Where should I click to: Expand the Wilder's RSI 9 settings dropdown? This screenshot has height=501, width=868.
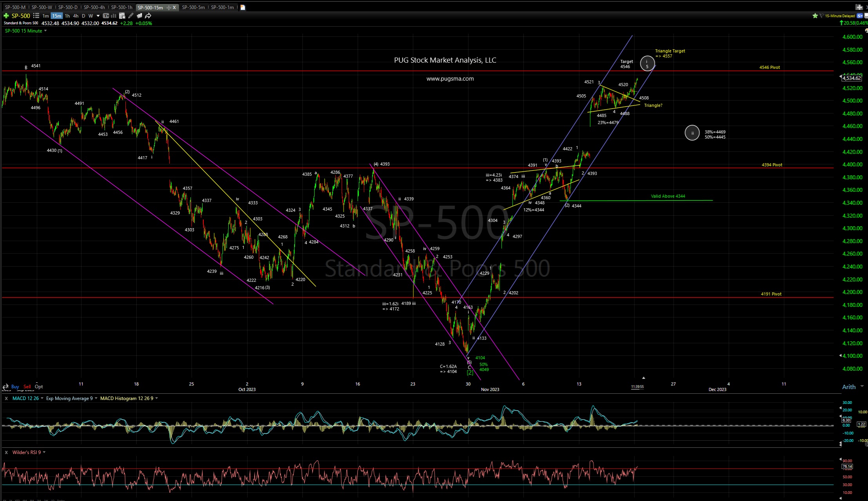[44, 452]
